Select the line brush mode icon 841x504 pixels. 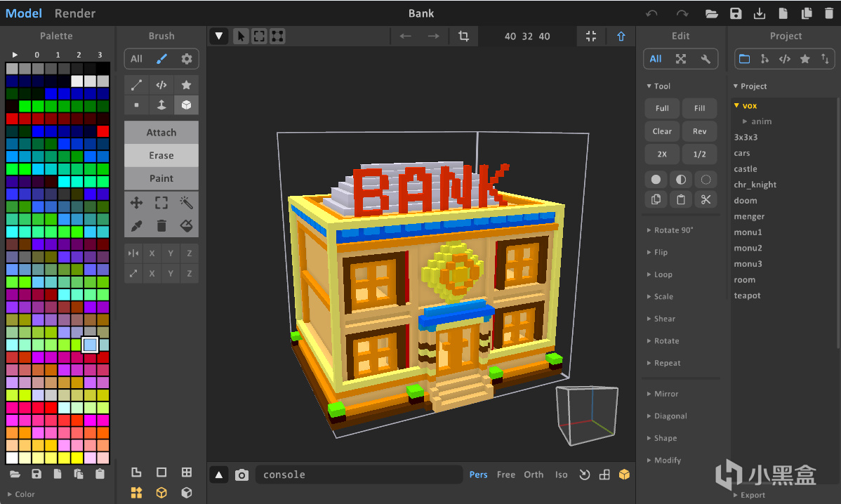pos(136,85)
